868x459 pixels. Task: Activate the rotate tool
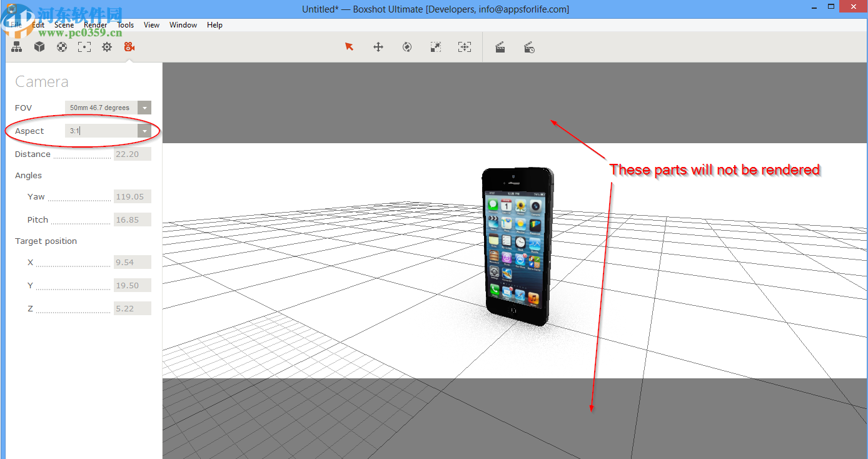pos(407,47)
